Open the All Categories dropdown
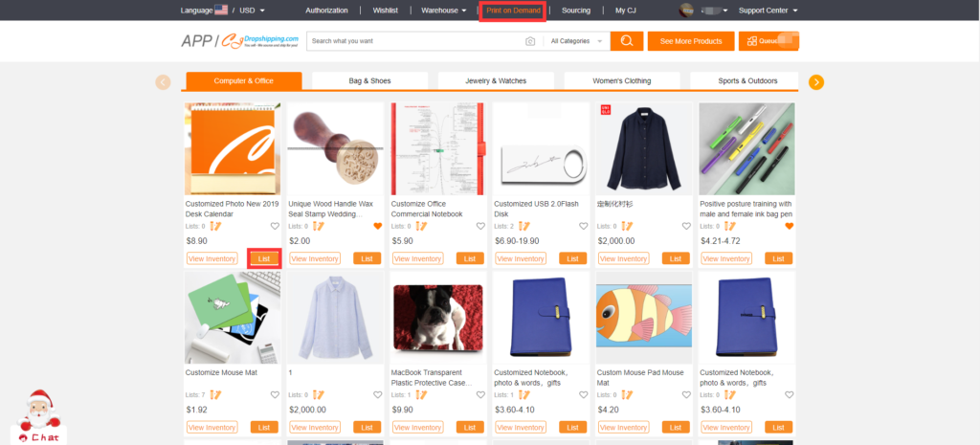The height and width of the screenshot is (445, 980). click(576, 41)
